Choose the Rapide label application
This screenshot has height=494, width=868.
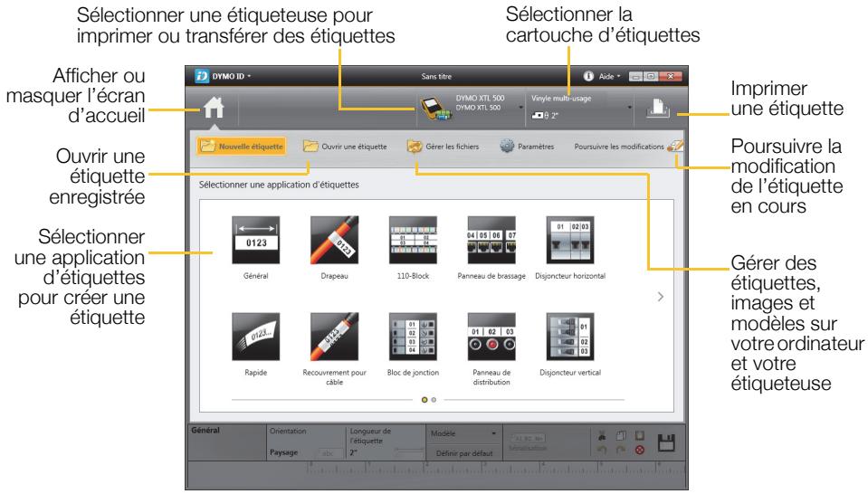pos(256,345)
